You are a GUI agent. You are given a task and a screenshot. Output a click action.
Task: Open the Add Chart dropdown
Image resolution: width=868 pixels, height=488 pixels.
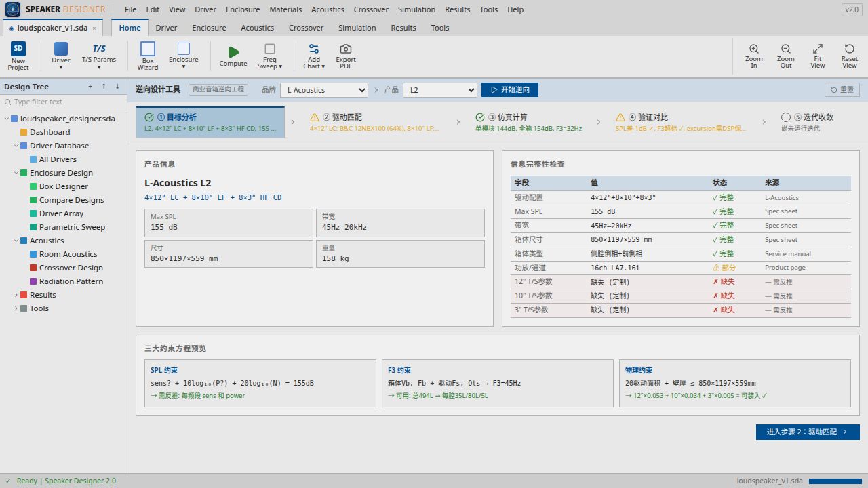[314, 56]
